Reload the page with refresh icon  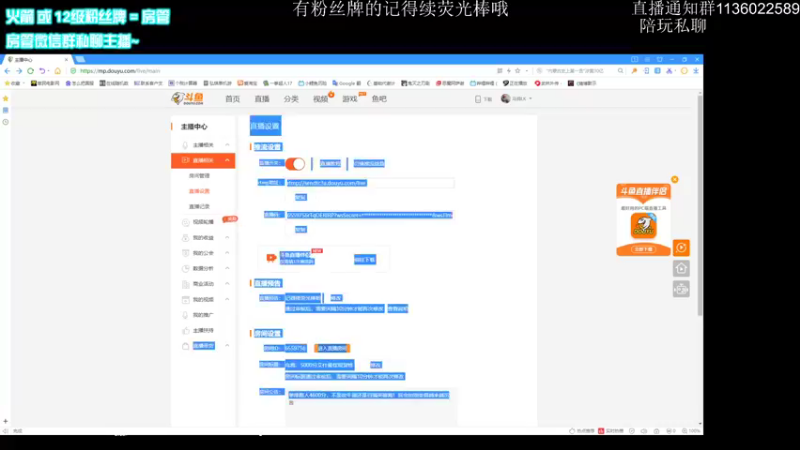(31, 71)
